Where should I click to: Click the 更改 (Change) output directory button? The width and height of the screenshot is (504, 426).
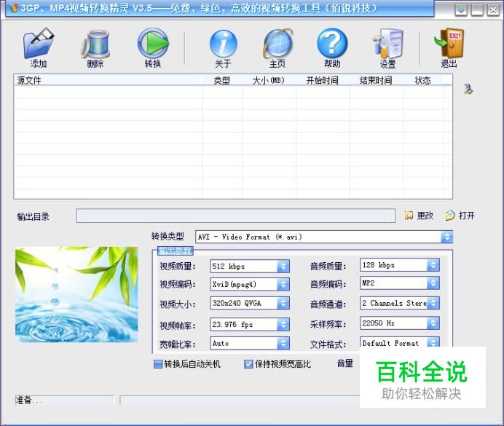point(419,216)
